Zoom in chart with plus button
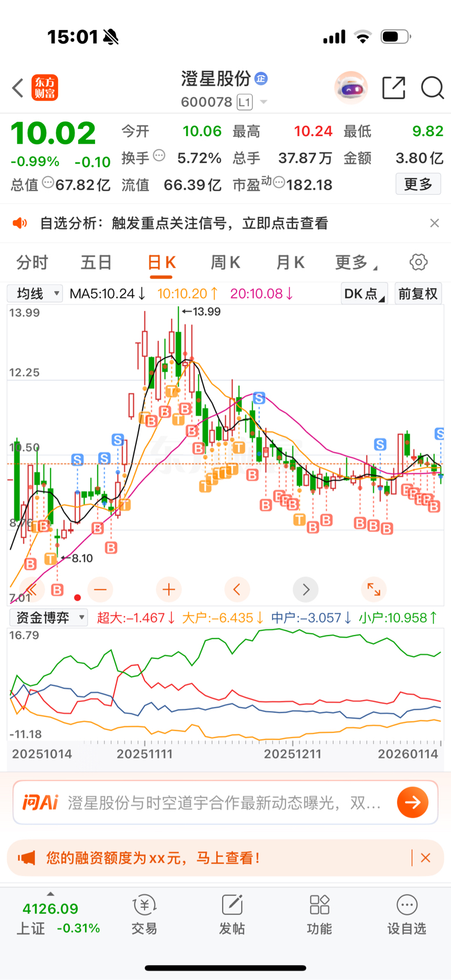Image resolution: width=451 pixels, height=980 pixels. 169,589
